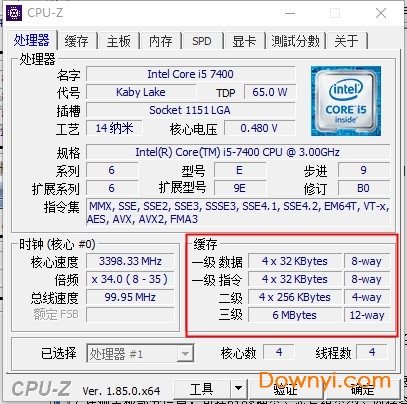
Task: Open the 工具 button dropdown arrow
Action: pyautogui.click(x=238, y=388)
